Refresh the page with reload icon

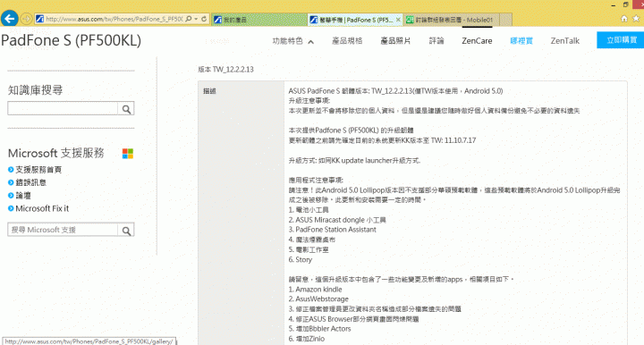point(204,19)
